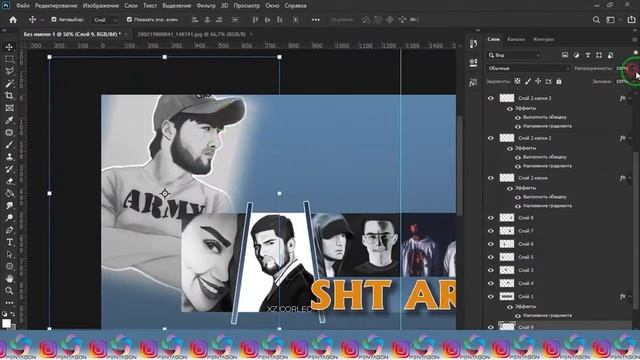Open the Move tool preset dropdown arrow
Image resolution: width=640 pixels, height=360 pixels.
[42, 20]
